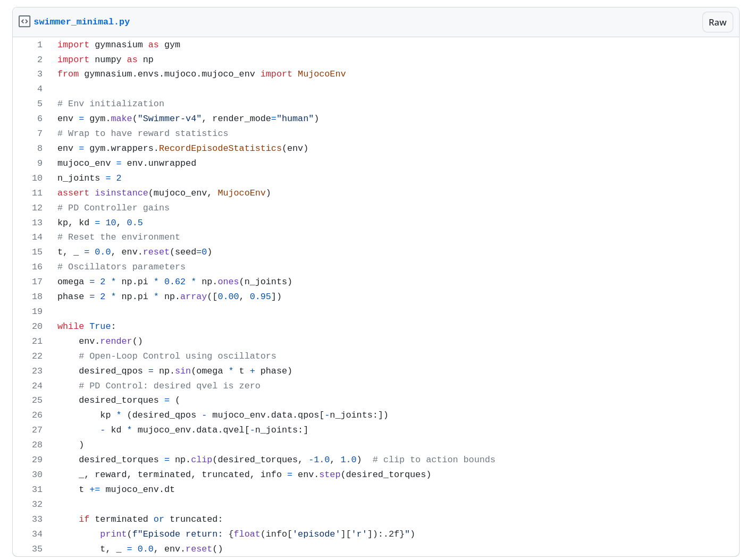Click 'env.step(desired_torques)' call
This screenshot has width=746, height=560.
click(x=364, y=474)
